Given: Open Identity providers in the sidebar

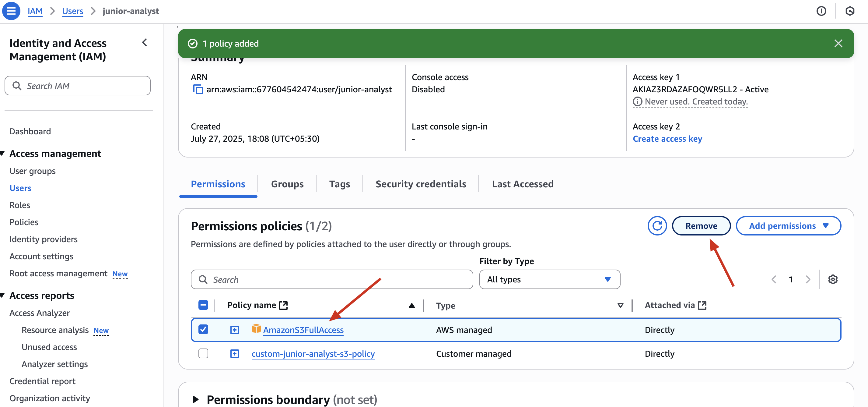Looking at the screenshot, I should pyautogui.click(x=44, y=239).
